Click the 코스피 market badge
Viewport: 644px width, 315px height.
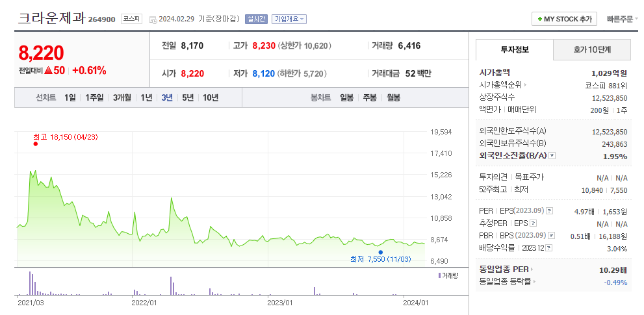(x=131, y=19)
